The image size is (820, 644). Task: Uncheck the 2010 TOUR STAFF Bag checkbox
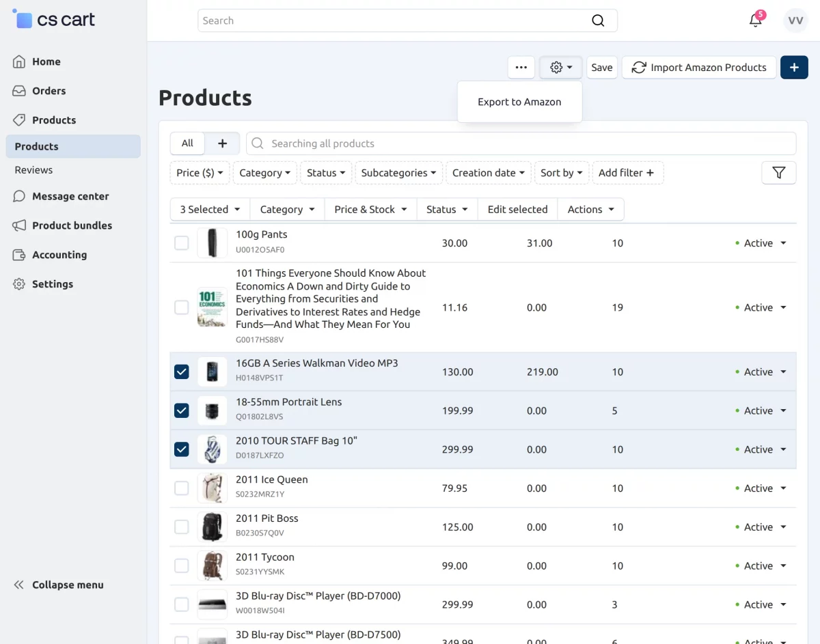[x=181, y=449]
